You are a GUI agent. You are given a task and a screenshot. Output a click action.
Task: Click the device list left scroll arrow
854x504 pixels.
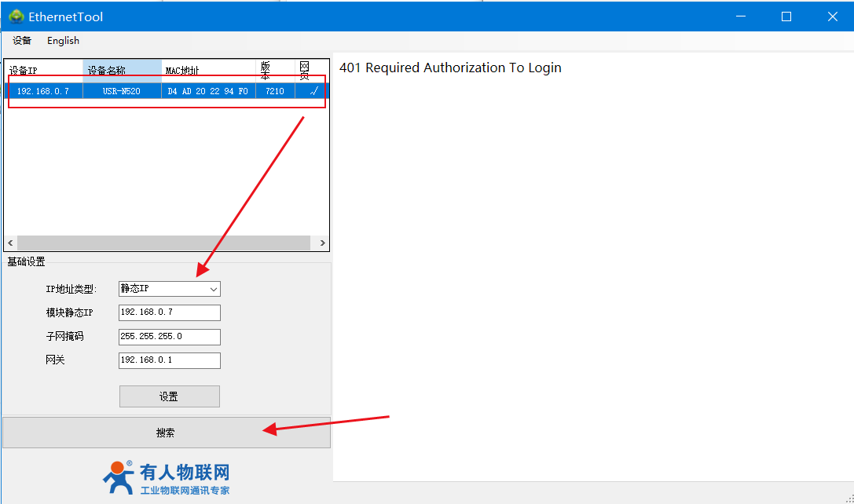(10, 244)
